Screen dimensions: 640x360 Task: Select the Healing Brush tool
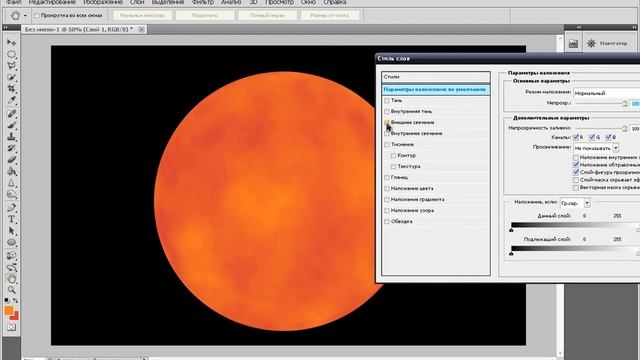pos(11,113)
